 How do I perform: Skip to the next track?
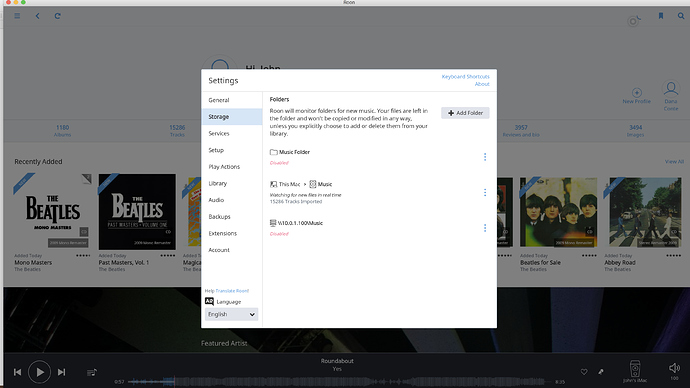[x=62, y=372]
